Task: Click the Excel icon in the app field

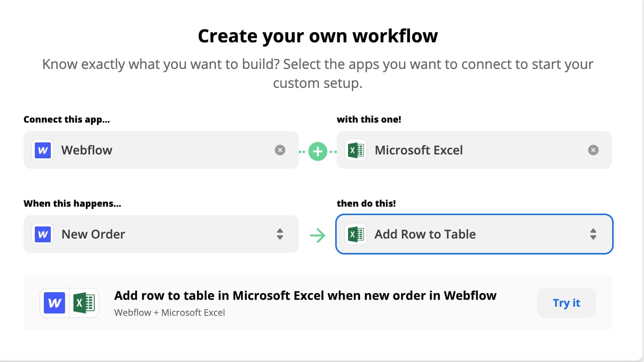Action: (356, 150)
